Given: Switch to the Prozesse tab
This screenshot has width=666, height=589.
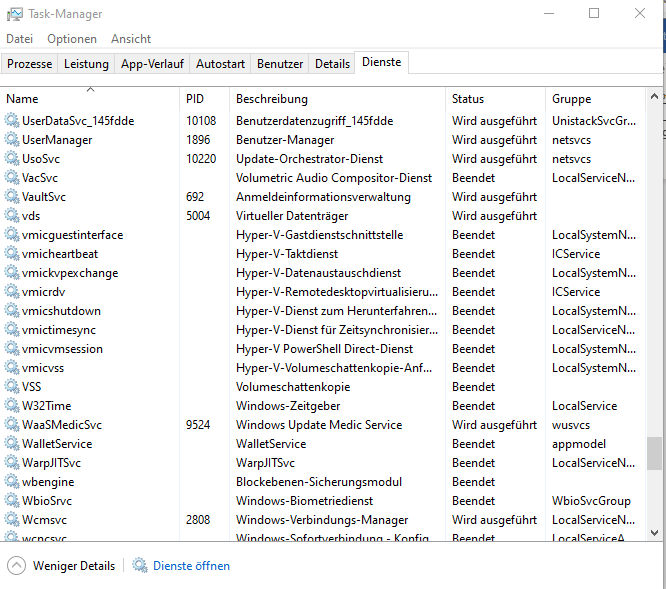Looking at the screenshot, I should (x=29, y=63).
